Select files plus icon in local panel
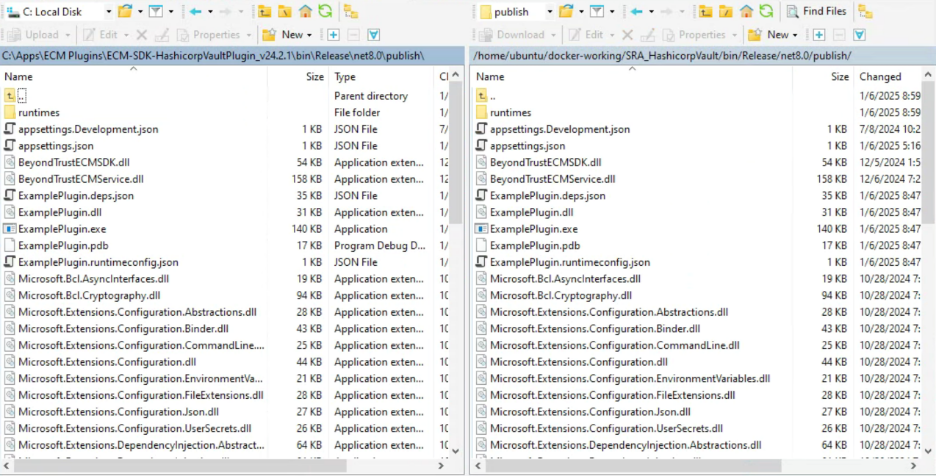The height and width of the screenshot is (476, 936). 333,35
